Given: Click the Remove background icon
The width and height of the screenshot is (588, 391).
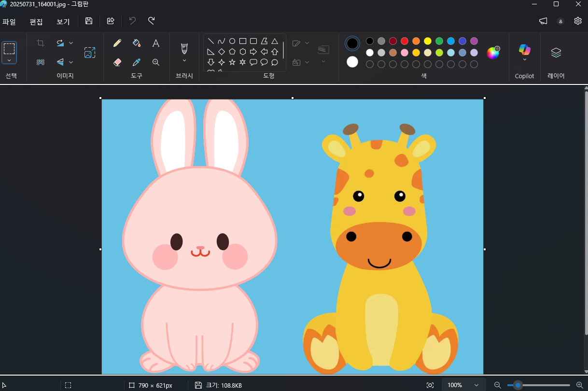Looking at the screenshot, I should coord(41,62).
